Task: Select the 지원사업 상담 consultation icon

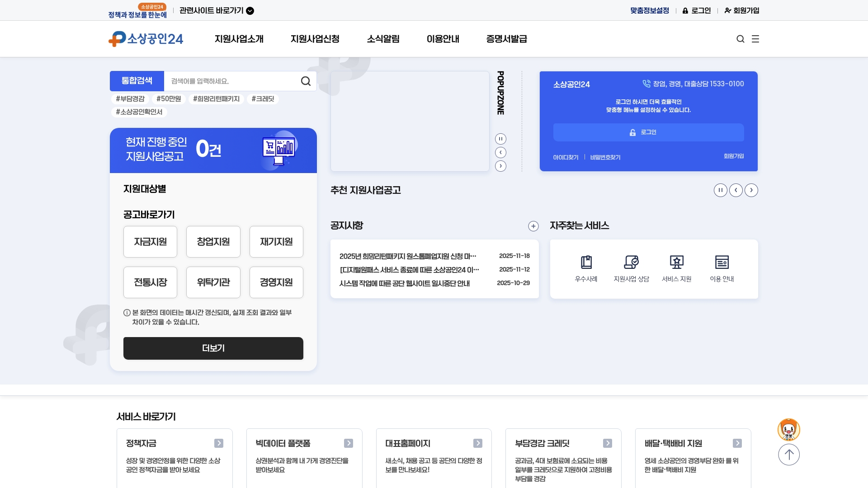Action: pyautogui.click(x=631, y=262)
